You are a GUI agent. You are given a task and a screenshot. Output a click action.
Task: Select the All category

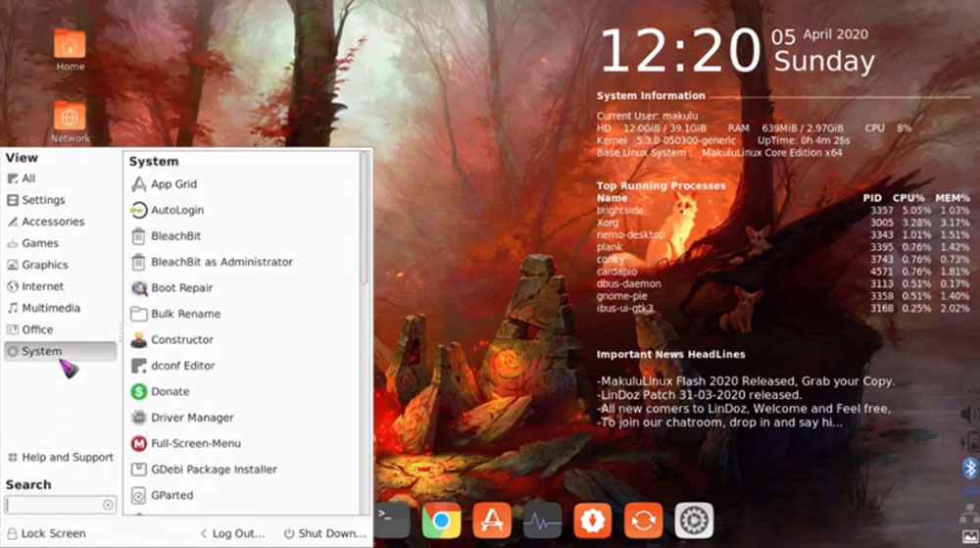(x=60, y=178)
